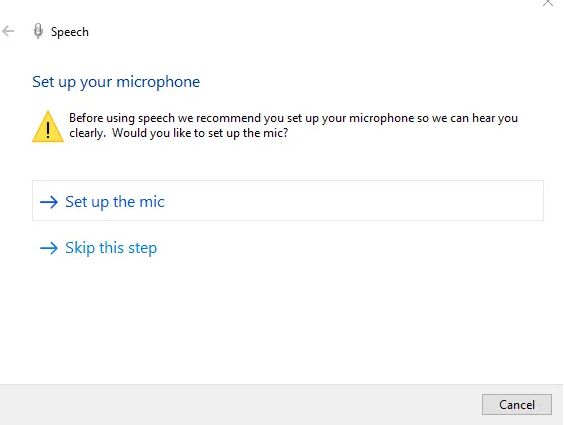Viewport: 564px width, 425px height.
Task: Click the Speech title text
Action: point(70,32)
